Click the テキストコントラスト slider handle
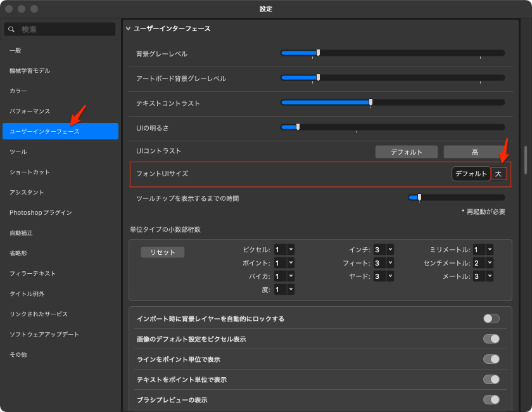The image size is (532, 412). 370,102
